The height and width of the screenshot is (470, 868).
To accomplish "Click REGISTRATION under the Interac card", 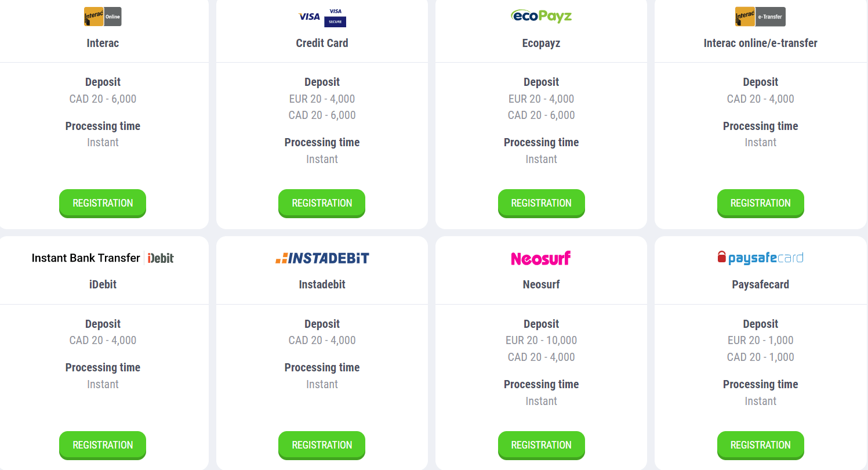I will click(x=103, y=203).
